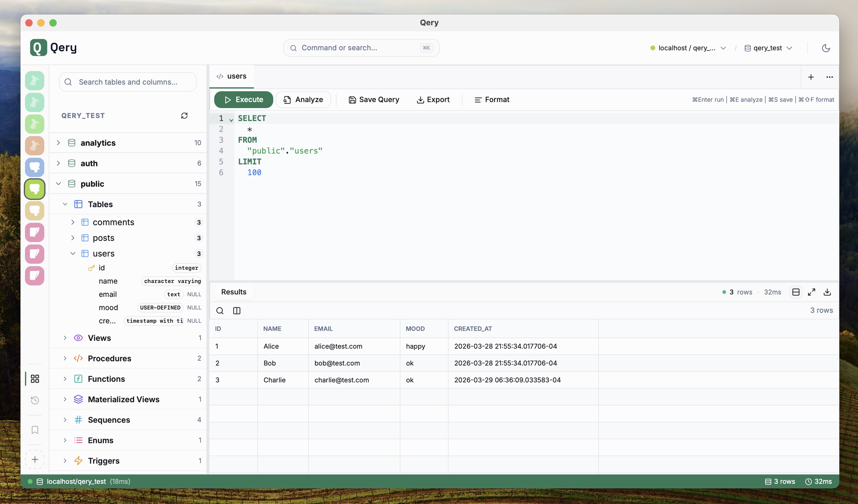Open the query history panel
858x504 pixels.
[34, 400]
